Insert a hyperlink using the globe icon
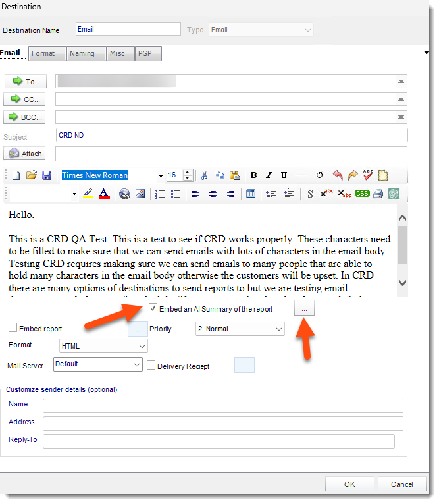 (124, 194)
